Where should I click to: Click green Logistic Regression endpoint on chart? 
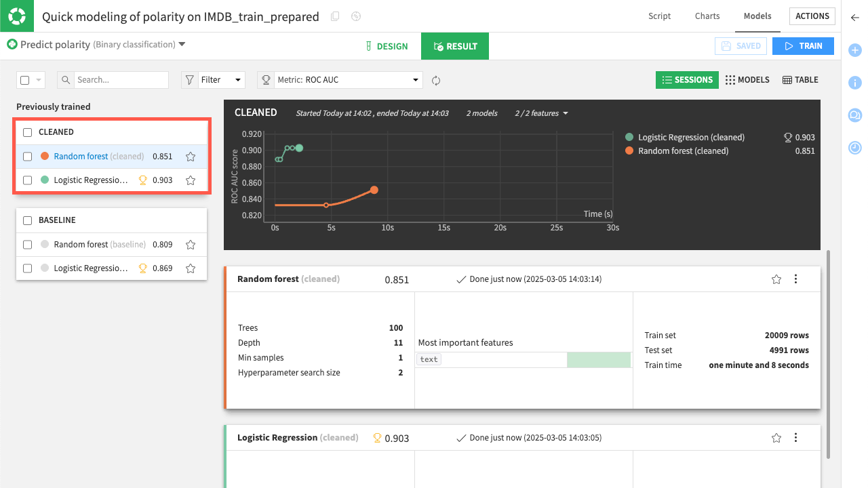tap(299, 148)
